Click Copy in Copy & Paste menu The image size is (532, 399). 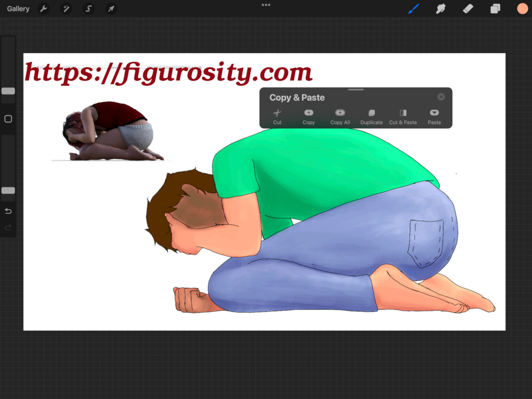click(x=309, y=117)
